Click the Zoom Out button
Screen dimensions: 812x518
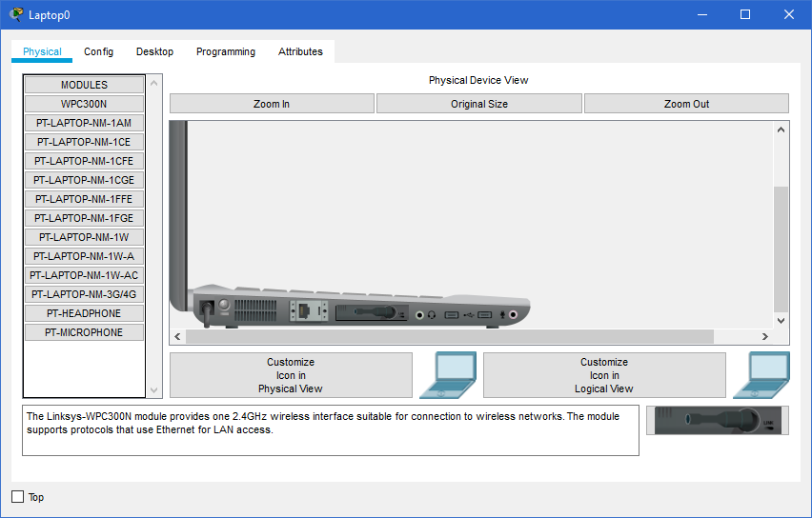tap(687, 104)
